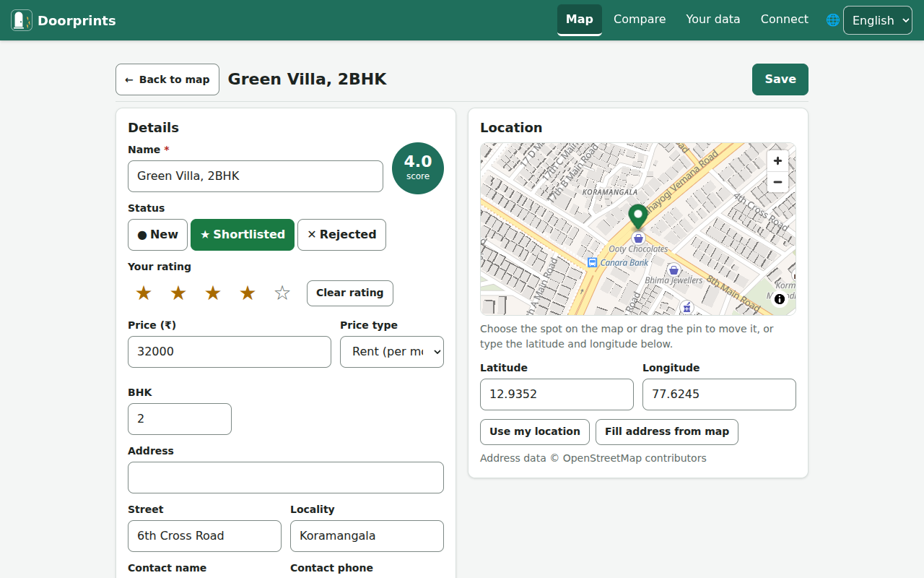Focus the Price input field
The image size is (924, 578).
pyautogui.click(x=230, y=352)
